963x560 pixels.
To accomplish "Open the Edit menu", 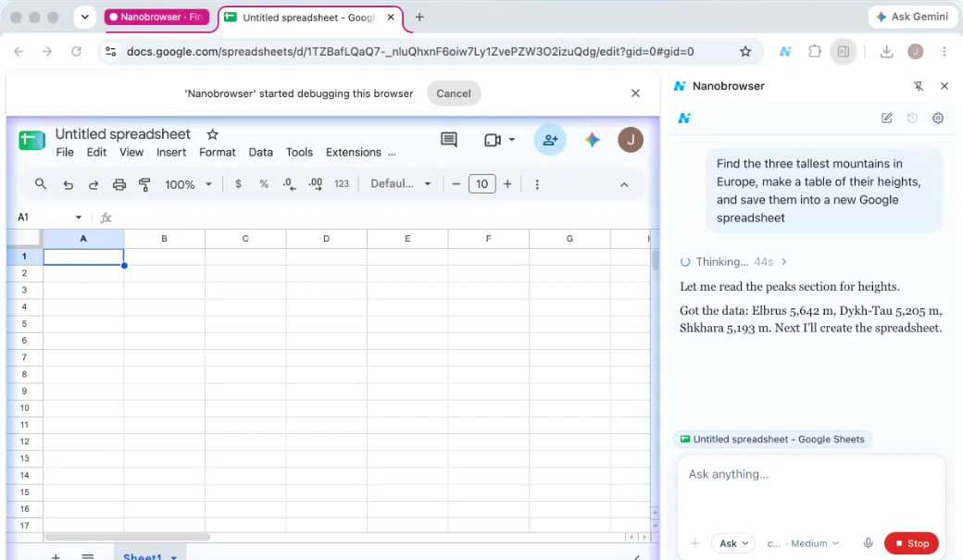I will coord(96,153).
